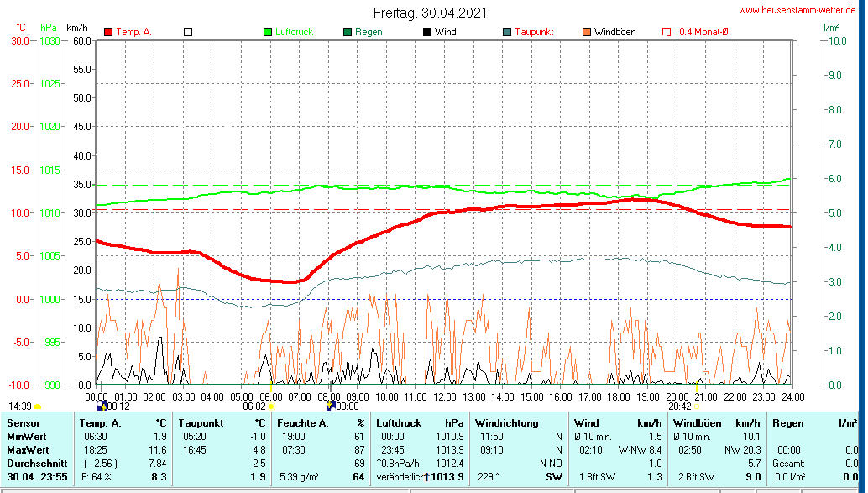Select the bright green Luftdruck legend swatch
The width and height of the screenshot is (868, 493).
click(268, 32)
